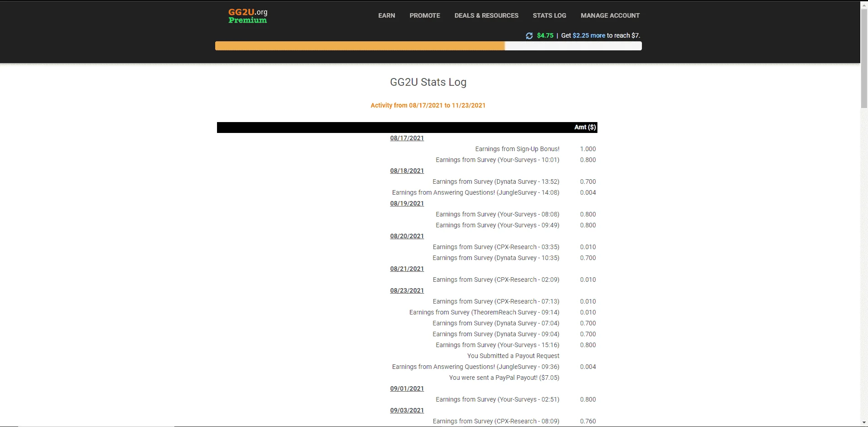Screen dimensions: 868x427
Task: Click the CPX-Research 02:09 entry
Action: [x=496, y=280]
